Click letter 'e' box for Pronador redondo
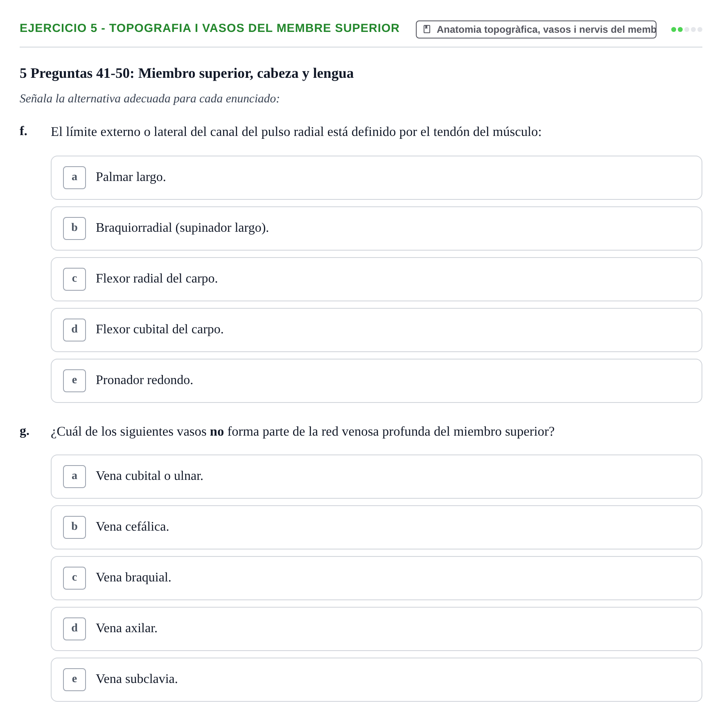722x728 pixels. 74,381
